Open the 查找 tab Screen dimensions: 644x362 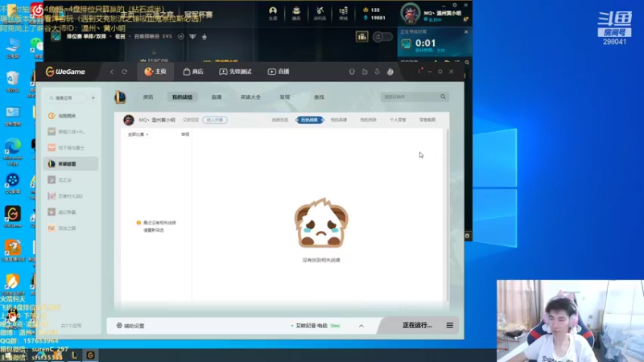pyautogui.click(x=319, y=97)
